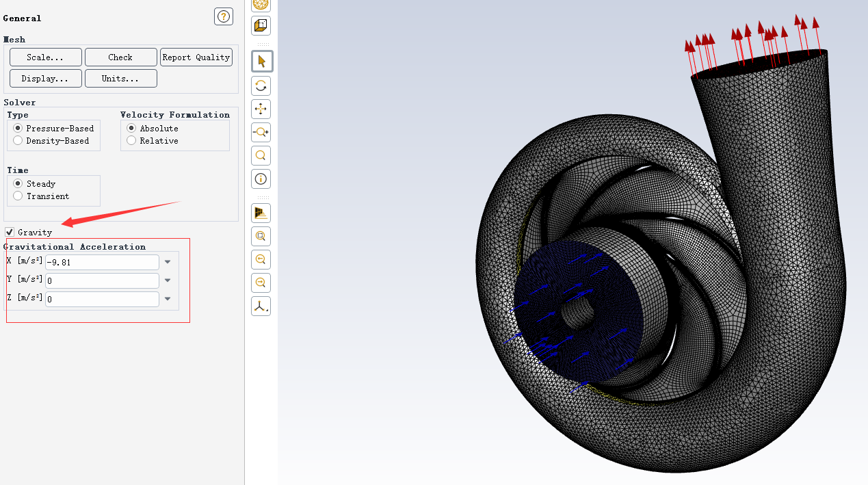Viewport: 868px width, 485px height.
Task: Click the Scale... mesh button
Action: click(x=45, y=57)
